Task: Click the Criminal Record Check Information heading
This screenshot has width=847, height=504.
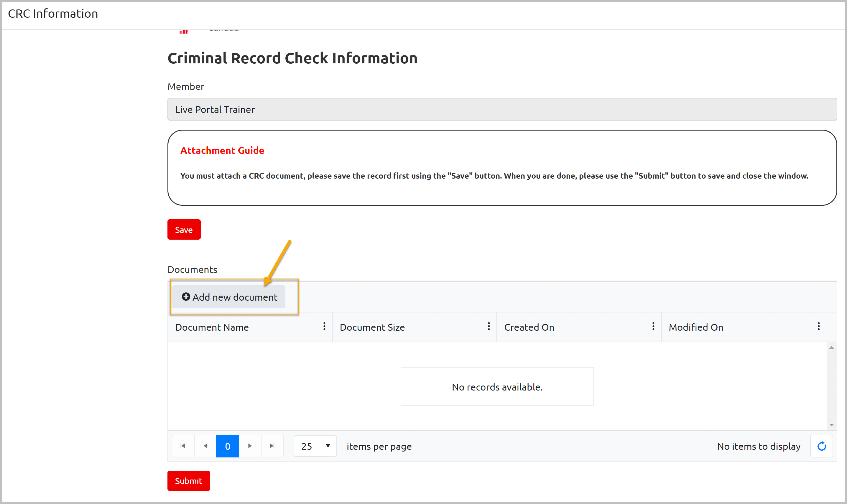Action: (x=292, y=58)
